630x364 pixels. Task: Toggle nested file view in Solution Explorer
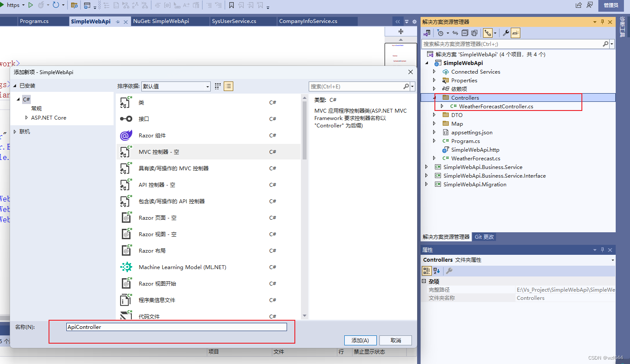click(488, 33)
